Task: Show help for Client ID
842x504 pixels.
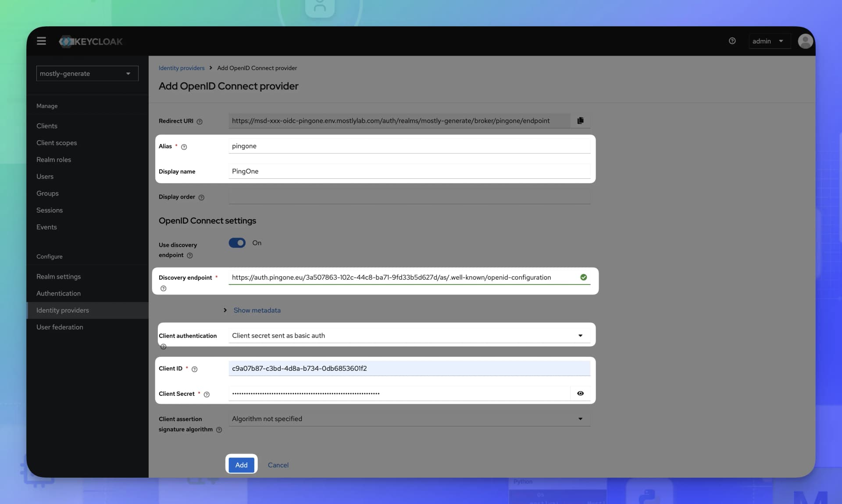Action: 195,369
